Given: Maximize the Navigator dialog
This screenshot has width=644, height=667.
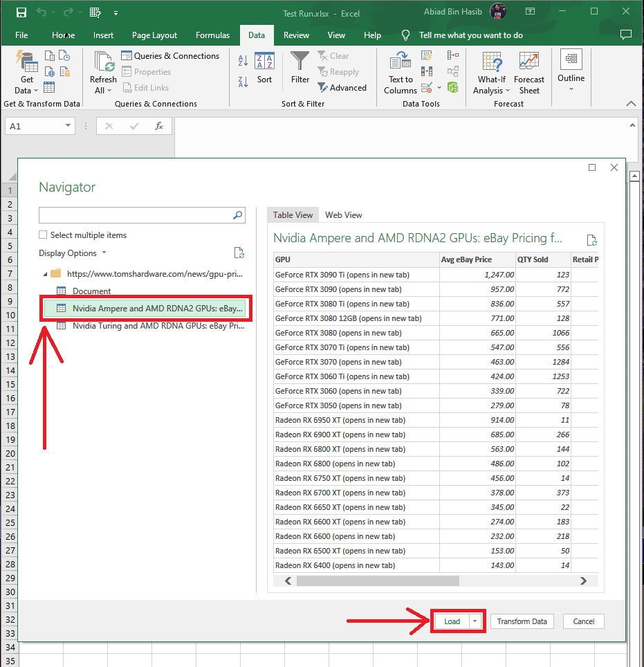Looking at the screenshot, I should coord(592,167).
